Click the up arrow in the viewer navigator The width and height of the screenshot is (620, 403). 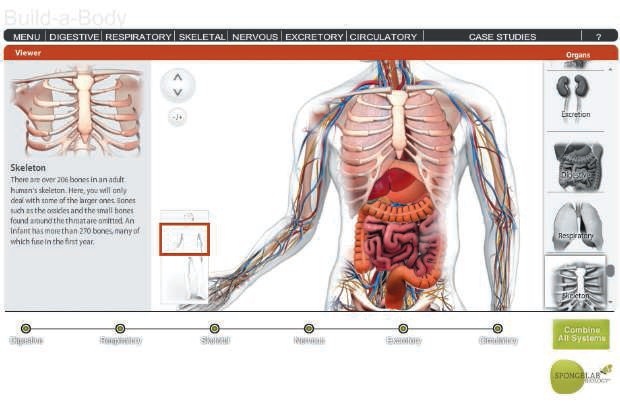coord(178,77)
